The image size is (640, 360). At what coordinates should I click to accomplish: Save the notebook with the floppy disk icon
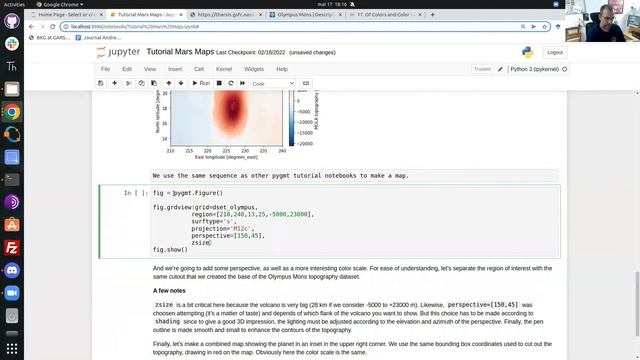[x=100, y=83]
